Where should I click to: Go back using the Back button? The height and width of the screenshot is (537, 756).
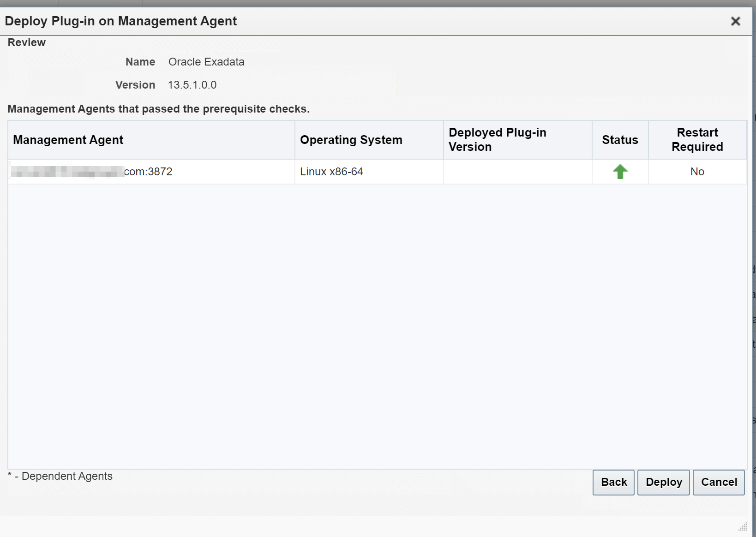613,482
